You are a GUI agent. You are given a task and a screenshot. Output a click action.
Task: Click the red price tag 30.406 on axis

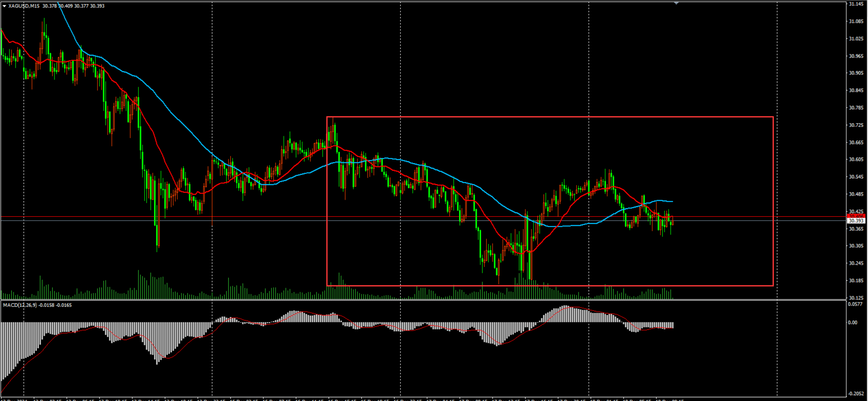tap(856, 216)
